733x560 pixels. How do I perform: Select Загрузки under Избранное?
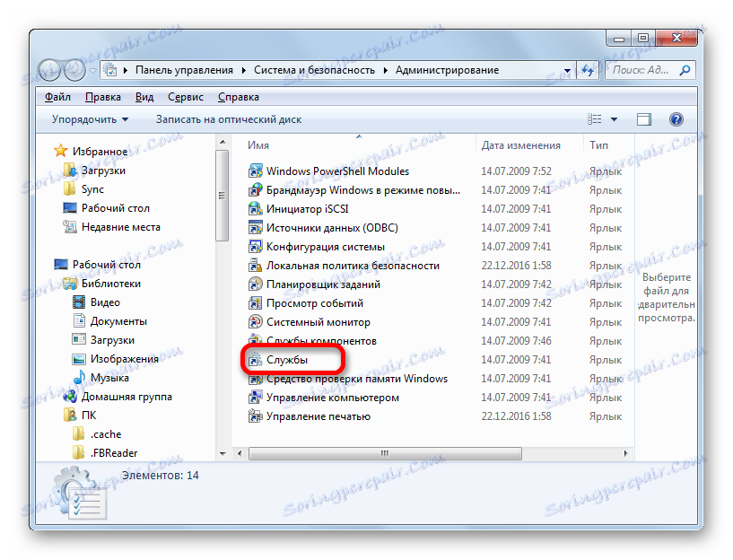(103, 171)
